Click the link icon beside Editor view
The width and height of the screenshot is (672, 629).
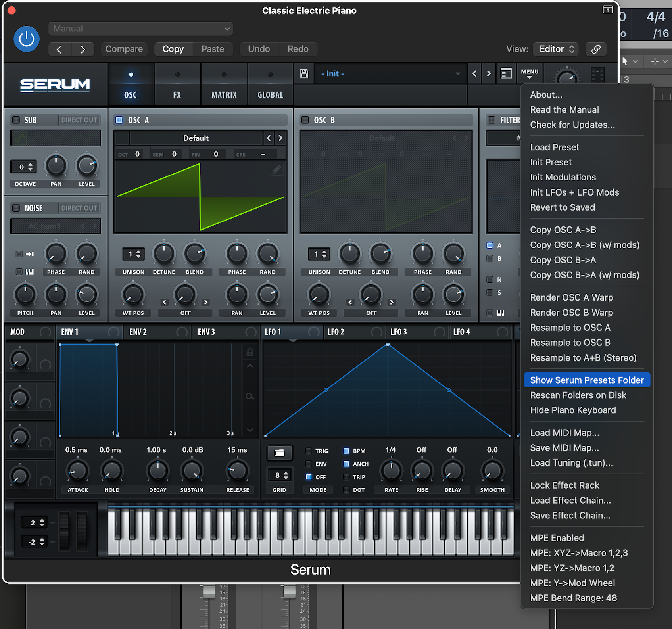click(596, 49)
